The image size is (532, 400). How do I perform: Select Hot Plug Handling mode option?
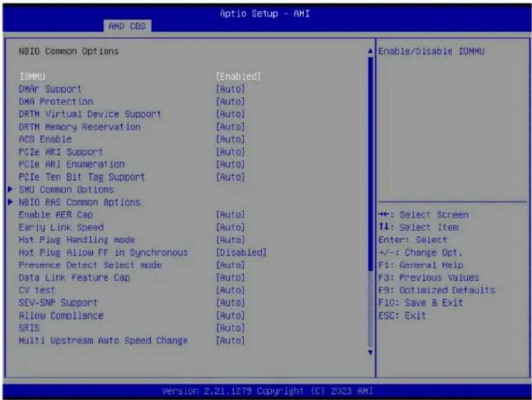[77, 240]
